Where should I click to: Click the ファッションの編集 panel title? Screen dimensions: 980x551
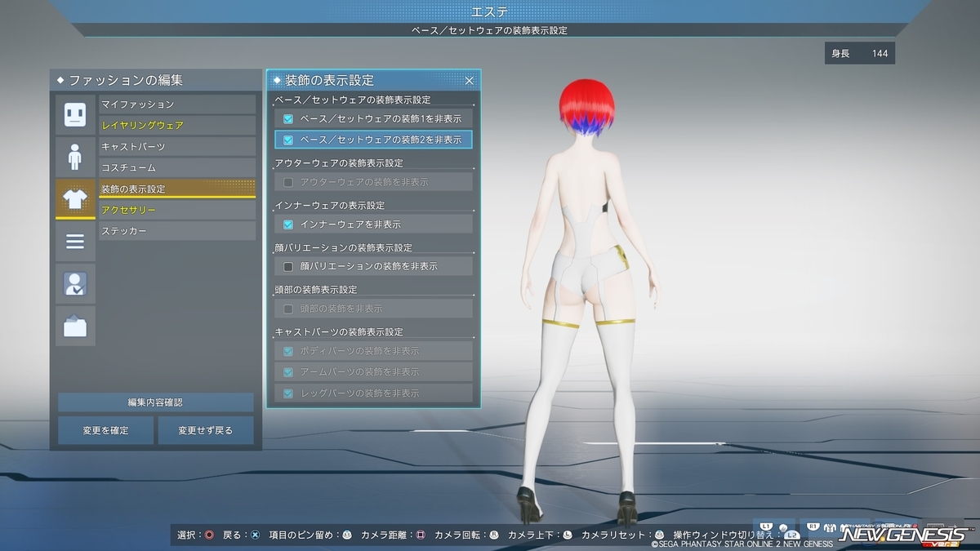click(126, 80)
